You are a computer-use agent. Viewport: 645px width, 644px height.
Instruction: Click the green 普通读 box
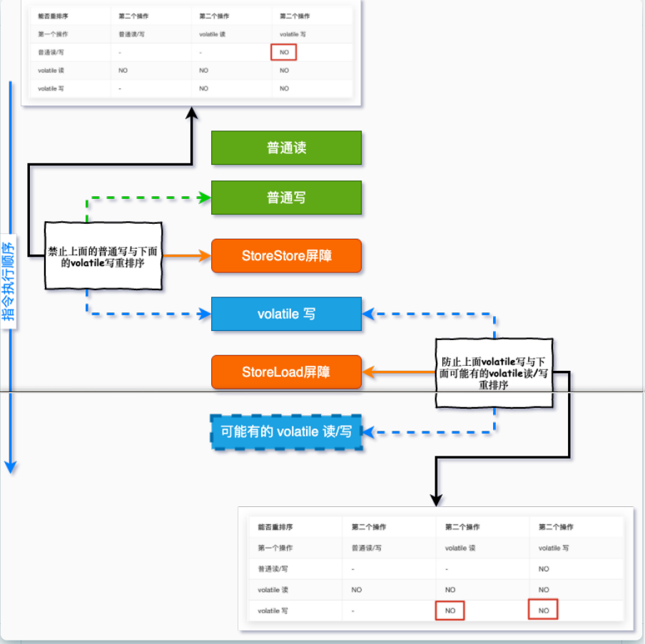coord(286,148)
